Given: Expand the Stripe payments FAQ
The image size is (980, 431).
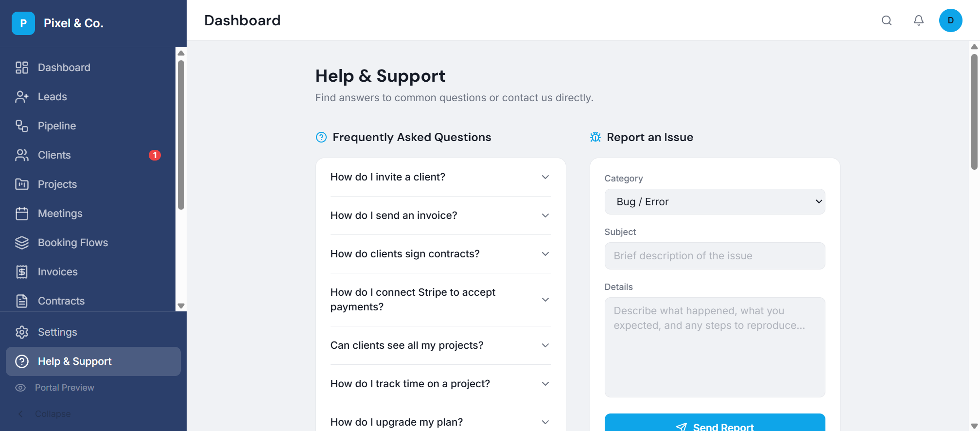Looking at the screenshot, I should (440, 300).
